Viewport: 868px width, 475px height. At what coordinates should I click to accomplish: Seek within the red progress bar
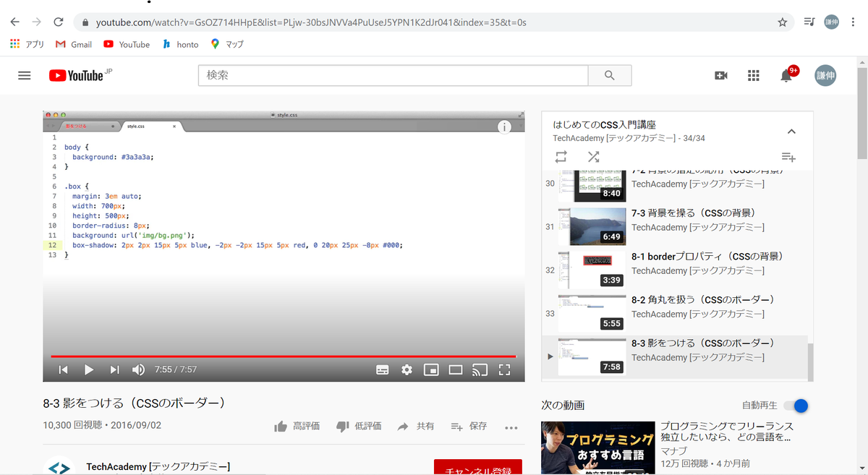tap(284, 356)
